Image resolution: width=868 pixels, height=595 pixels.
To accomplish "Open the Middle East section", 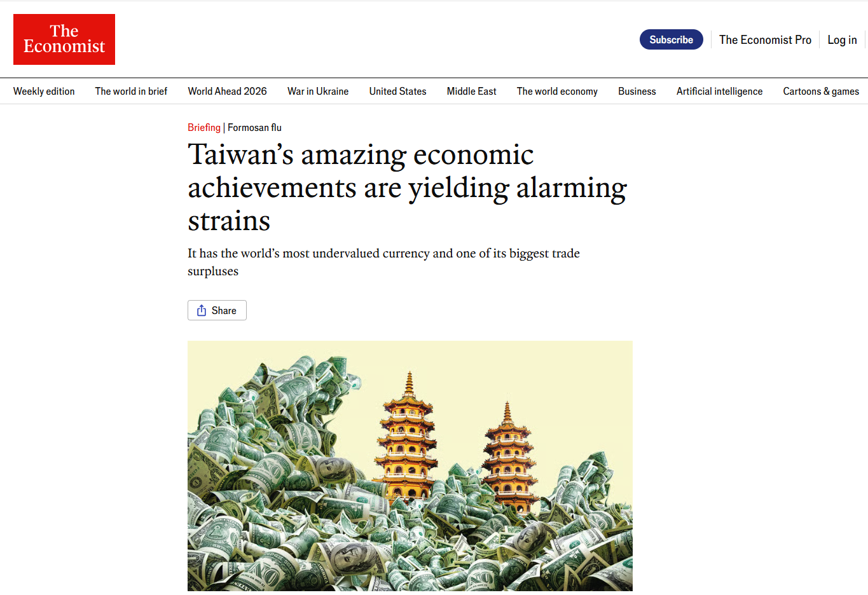I will click(x=471, y=92).
